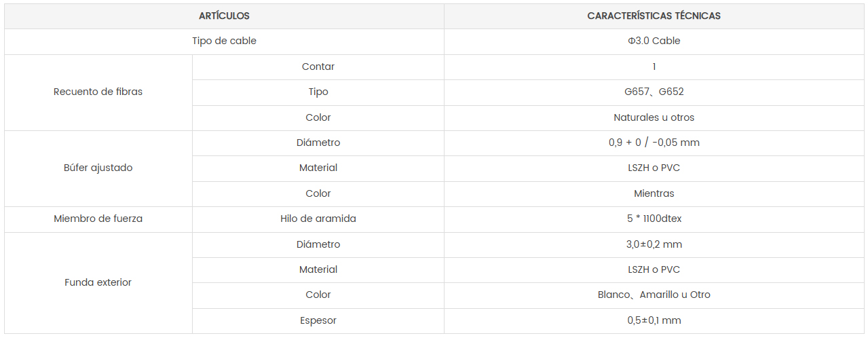Click the Contar cell

click(318, 67)
